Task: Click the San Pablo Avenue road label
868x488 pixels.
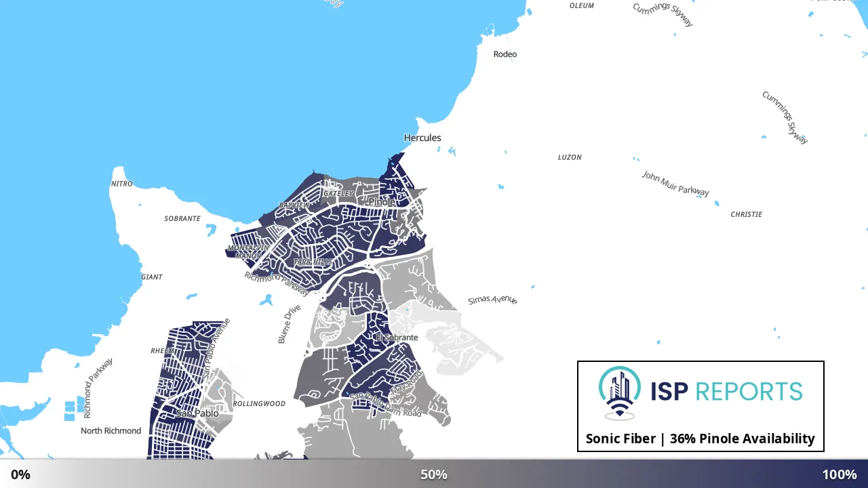Action: tap(217, 348)
